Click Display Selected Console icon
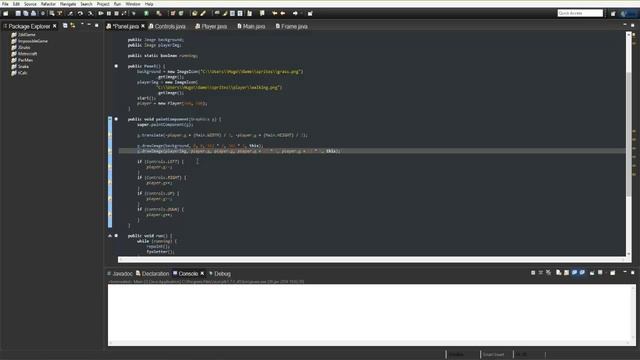This screenshot has width=640, height=360. pos(600,273)
